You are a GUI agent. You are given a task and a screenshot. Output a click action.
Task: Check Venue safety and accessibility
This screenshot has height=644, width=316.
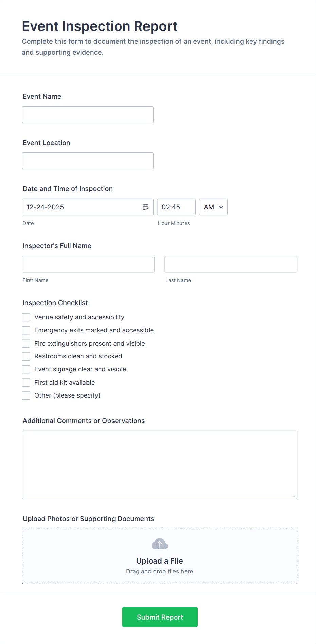coord(26,317)
